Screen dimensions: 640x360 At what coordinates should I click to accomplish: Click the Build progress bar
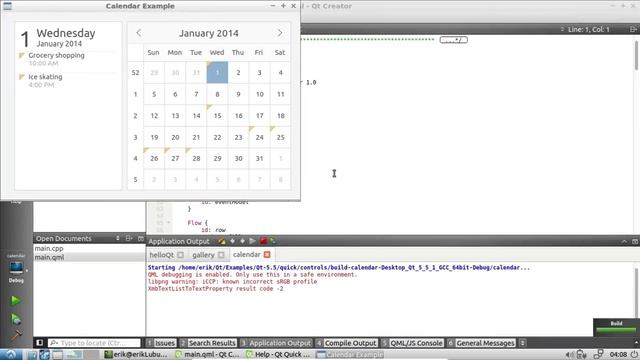pyautogui.click(x=616, y=330)
